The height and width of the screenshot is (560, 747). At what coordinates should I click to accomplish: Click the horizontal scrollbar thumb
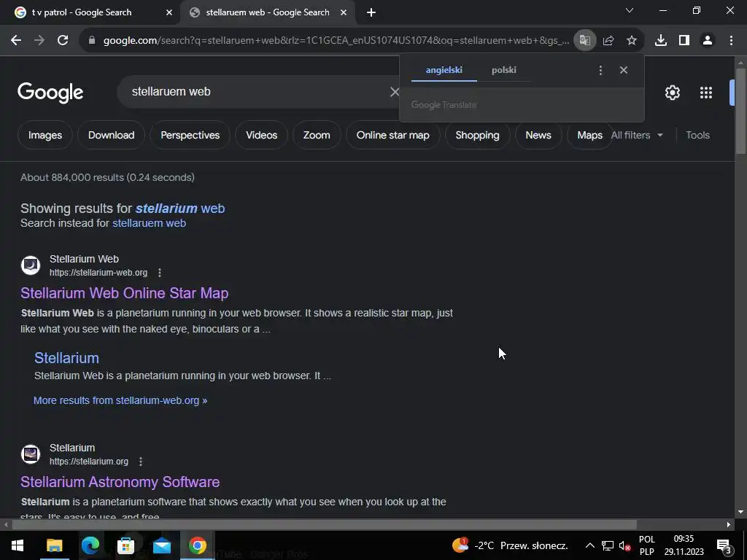pos(324,525)
